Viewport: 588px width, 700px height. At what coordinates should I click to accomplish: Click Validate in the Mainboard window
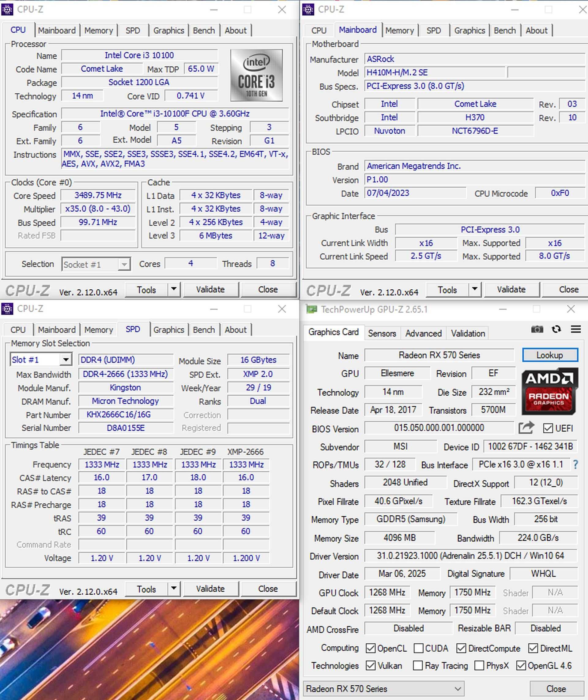[x=511, y=289]
